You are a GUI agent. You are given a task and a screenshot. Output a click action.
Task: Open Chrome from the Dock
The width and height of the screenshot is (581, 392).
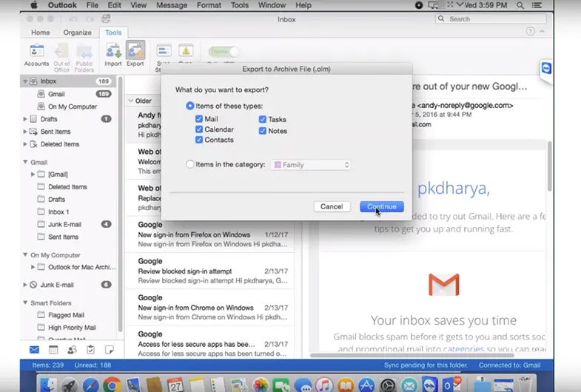[x=112, y=385]
